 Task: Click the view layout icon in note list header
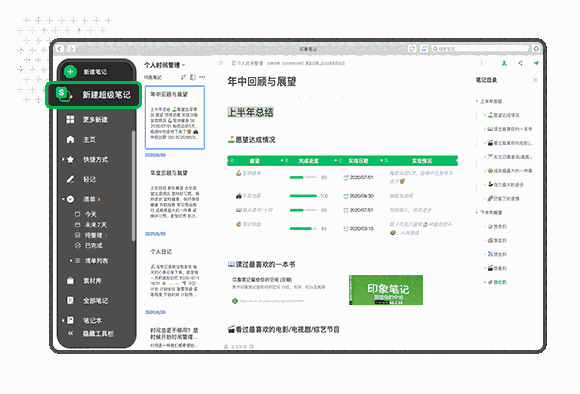pyautogui.click(x=192, y=77)
